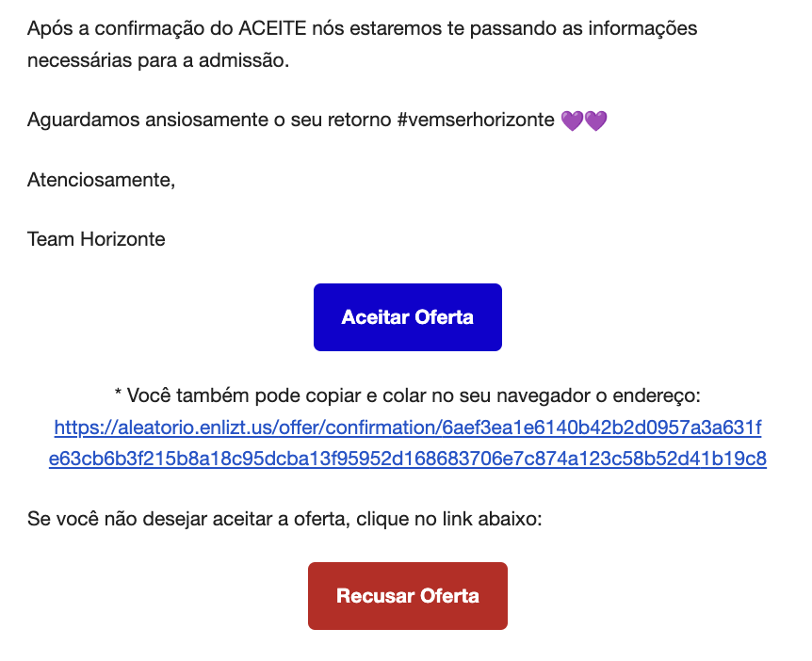The image size is (812, 661).
Task: Click the second purple heart emoji
Action: pos(595,121)
